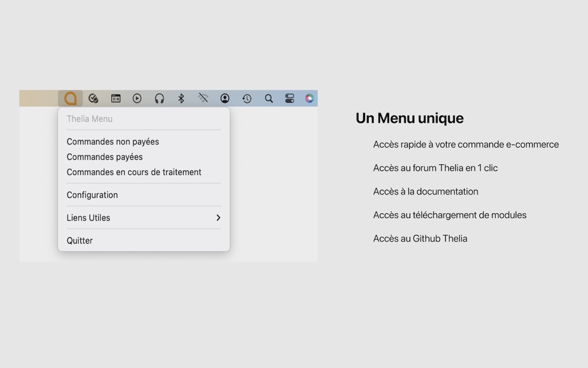Click the Un Menu unique heading
588x368 pixels.
pyautogui.click(x=410, y=118)
